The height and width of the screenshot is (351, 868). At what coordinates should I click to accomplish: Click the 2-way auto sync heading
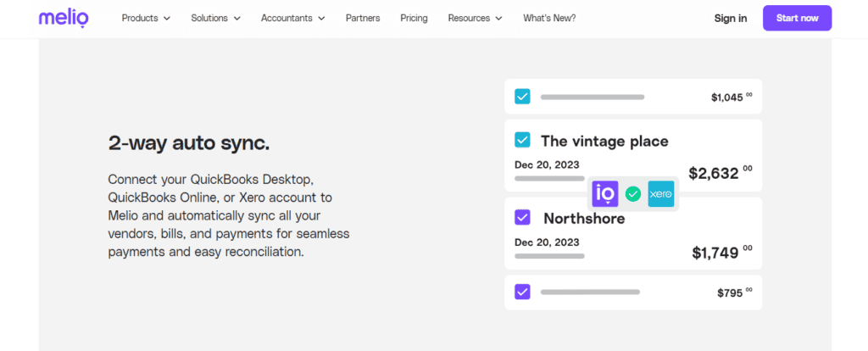point(189,143)
